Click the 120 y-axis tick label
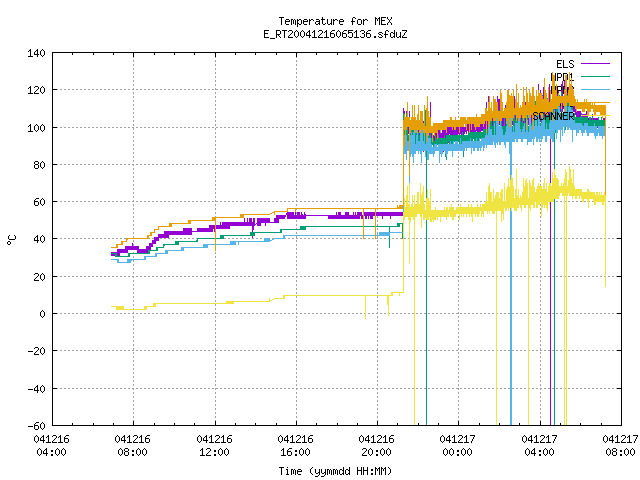The width and height of the screenshot is (640, 480). coord(36,90)
